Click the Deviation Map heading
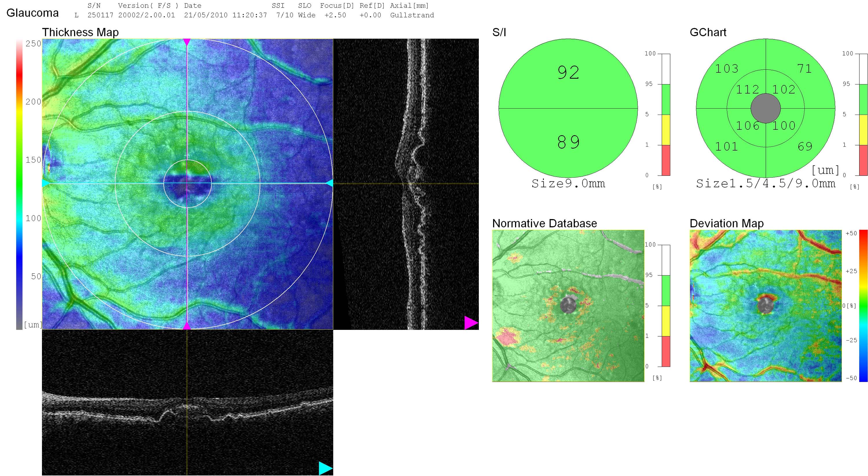This screenshot has width=868, height=476. tap(727, 223)
